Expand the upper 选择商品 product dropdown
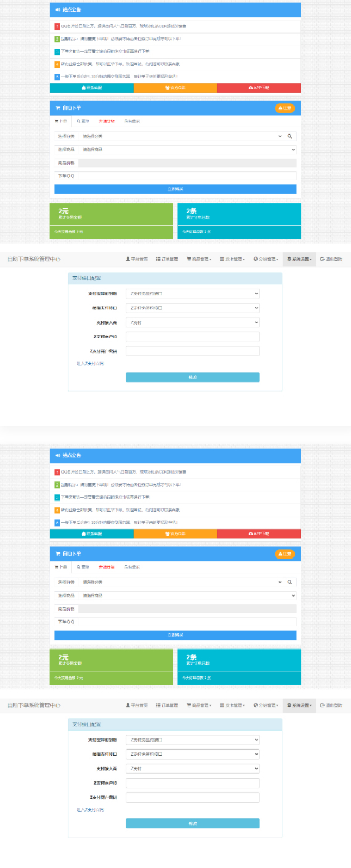Screen dimensions: 351x868 click(x=187, y=149)
